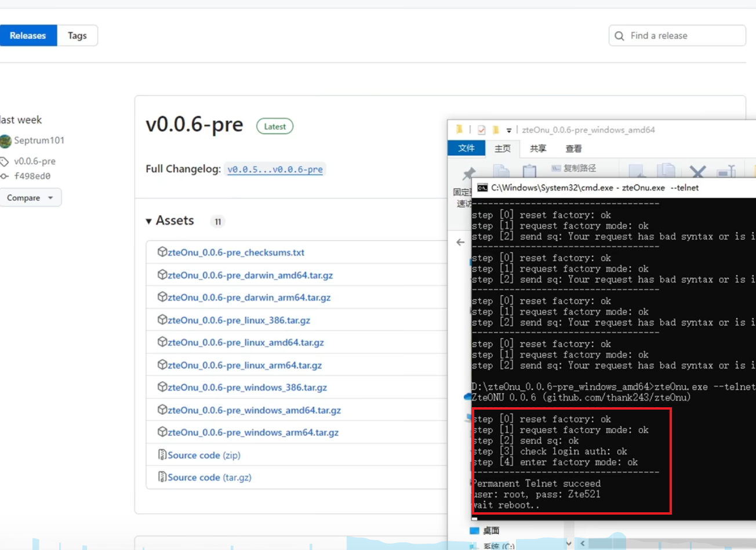
Task: Click the pin to quick access icon in Explorer
Action: pyautogui.click(x=468, y=175)
